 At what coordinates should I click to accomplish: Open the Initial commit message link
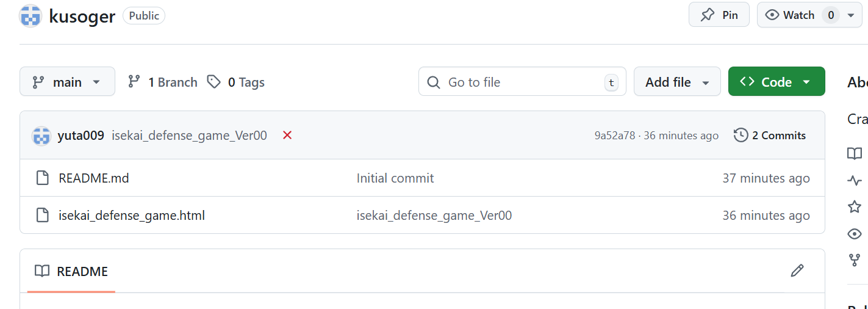[395, 178]
